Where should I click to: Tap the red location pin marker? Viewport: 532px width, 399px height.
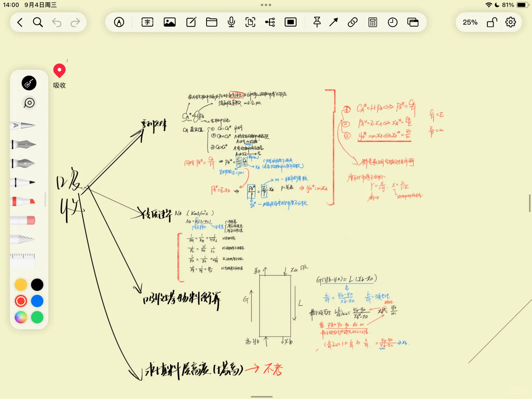tap(59, 71)
